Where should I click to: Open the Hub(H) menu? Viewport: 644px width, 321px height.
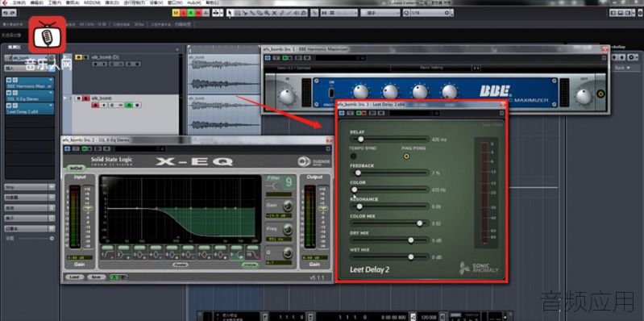click(x=194, y=3)
